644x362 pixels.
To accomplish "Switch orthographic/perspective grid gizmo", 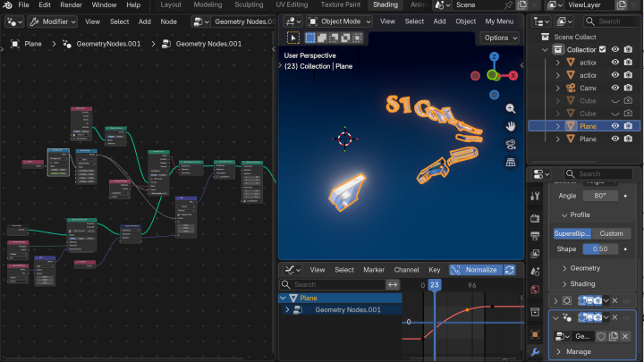I will point(511,162).
